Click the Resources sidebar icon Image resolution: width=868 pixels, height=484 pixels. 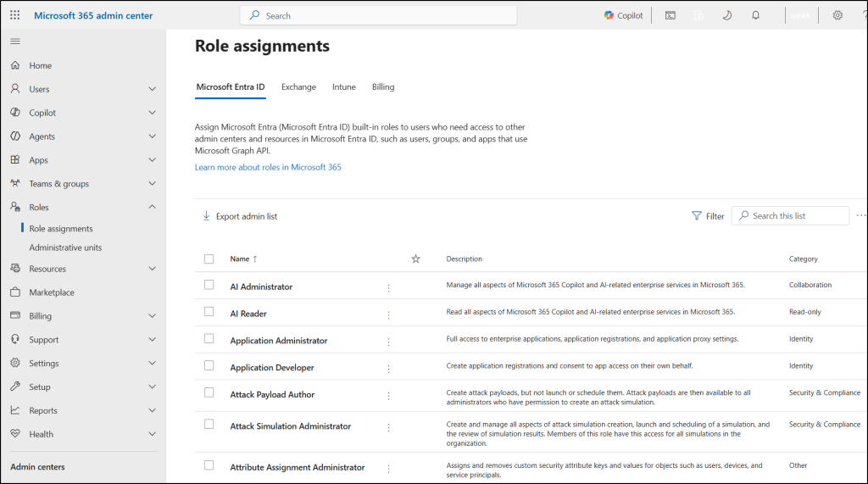15,269
